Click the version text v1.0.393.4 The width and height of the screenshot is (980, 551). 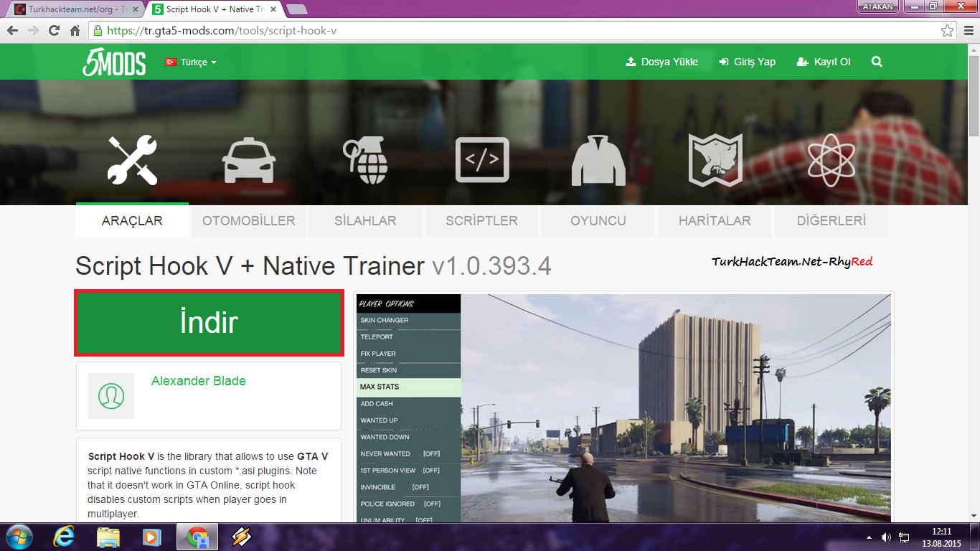(x=491, y=266)
